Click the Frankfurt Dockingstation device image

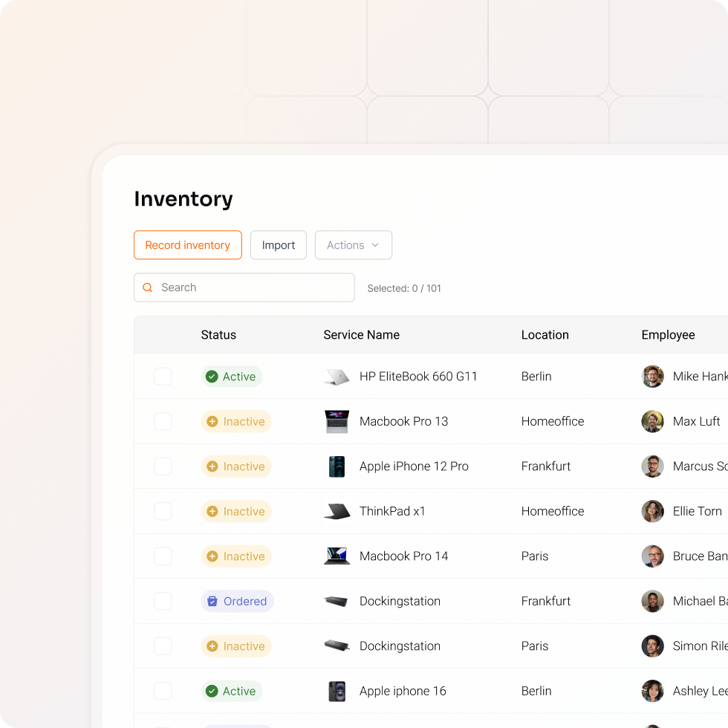pos(336,601)
